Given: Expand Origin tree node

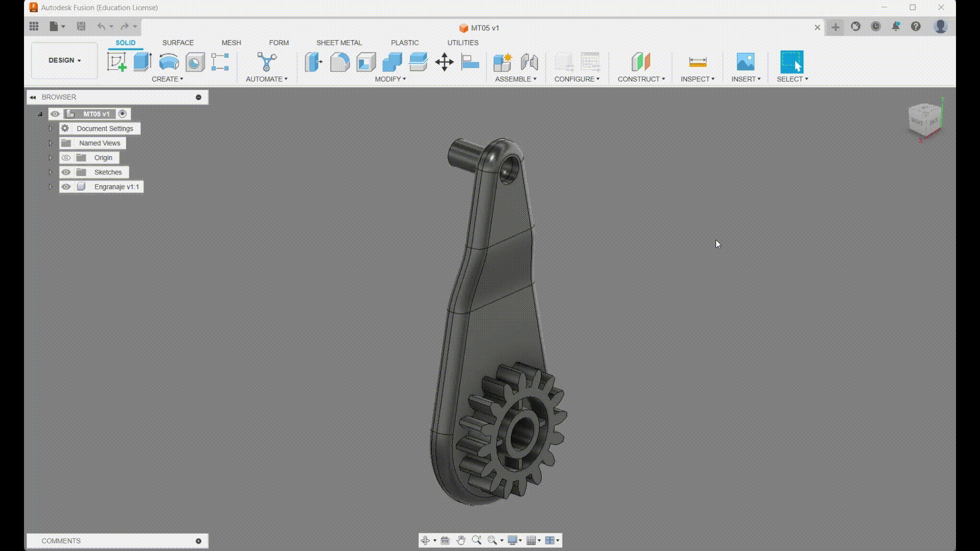Looking at the screenshot, I should [x=51, y=158].
